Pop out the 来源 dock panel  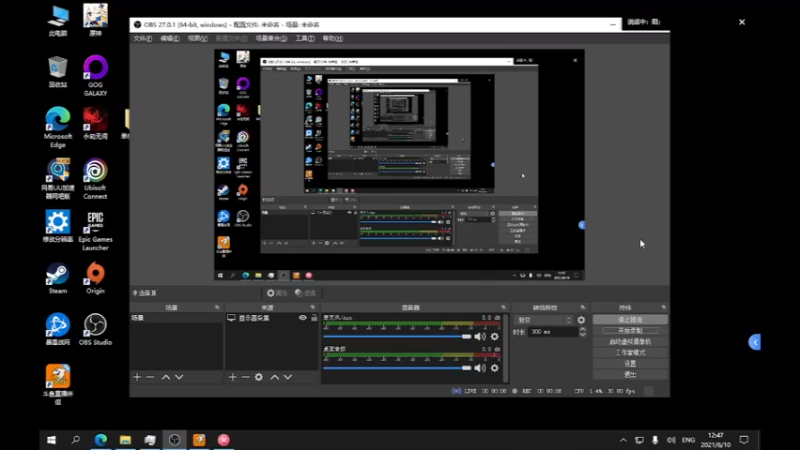pos(313,308)
